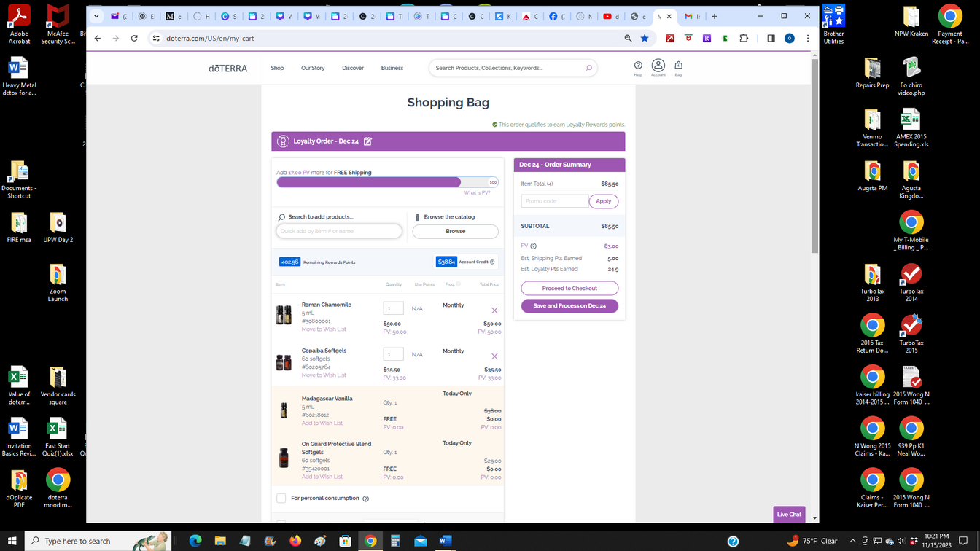Move Copaiba Softgels to Wish List
The image size is (980, 551).
(324, 375)
